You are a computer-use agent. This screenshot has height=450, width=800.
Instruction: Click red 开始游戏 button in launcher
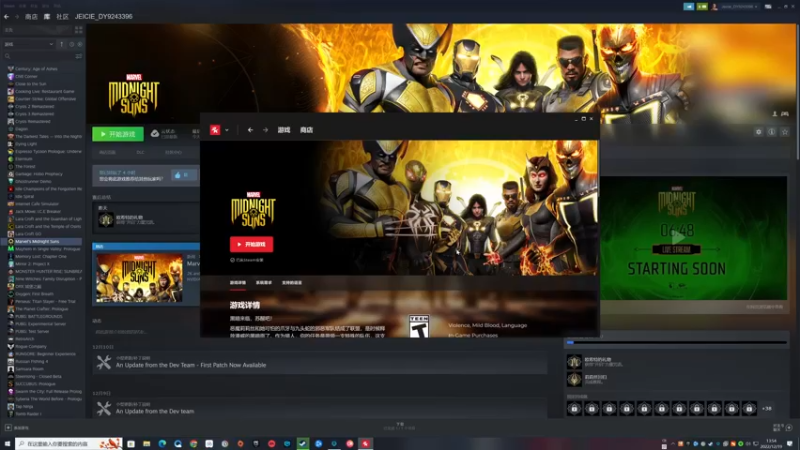click(x=251, y=244)
